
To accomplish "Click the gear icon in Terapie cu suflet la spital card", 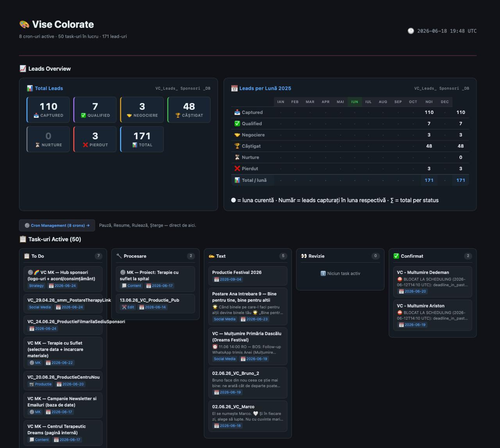I will (x=123, y=272).
